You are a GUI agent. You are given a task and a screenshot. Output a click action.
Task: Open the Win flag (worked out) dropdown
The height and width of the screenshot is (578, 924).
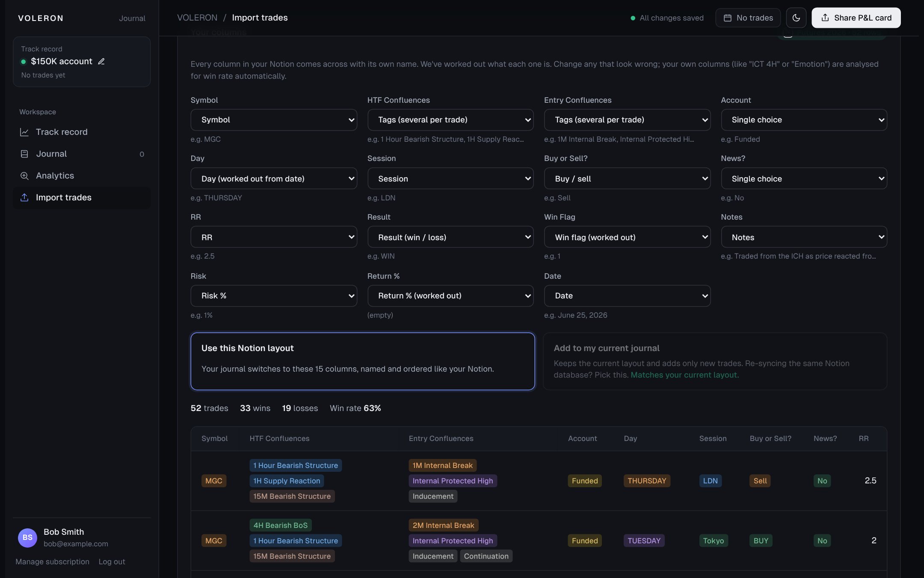coord(627,237)
